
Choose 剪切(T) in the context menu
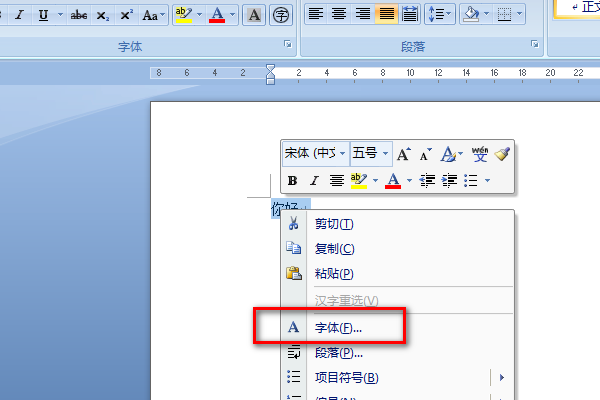(398, 224)
